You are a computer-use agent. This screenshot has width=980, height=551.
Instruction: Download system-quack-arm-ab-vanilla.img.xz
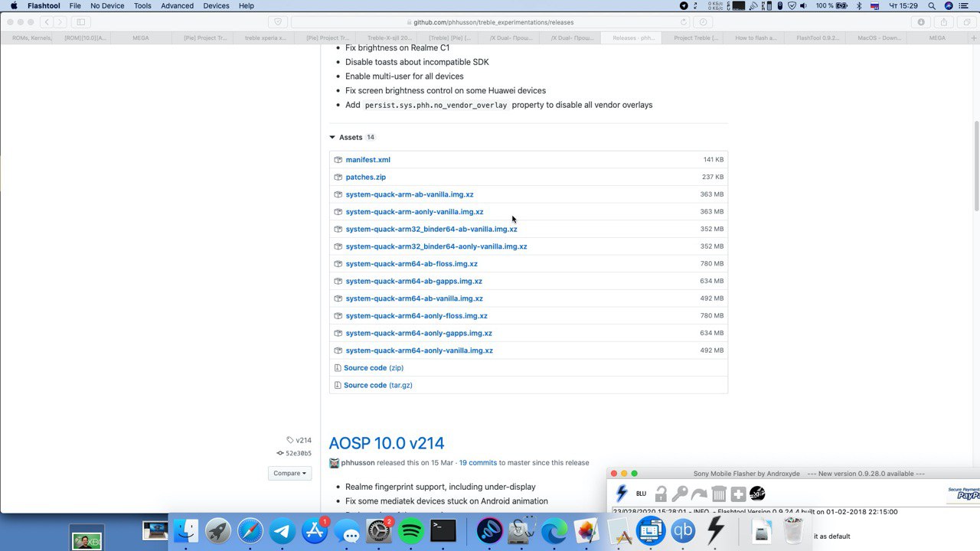click(x=410, y=194)
